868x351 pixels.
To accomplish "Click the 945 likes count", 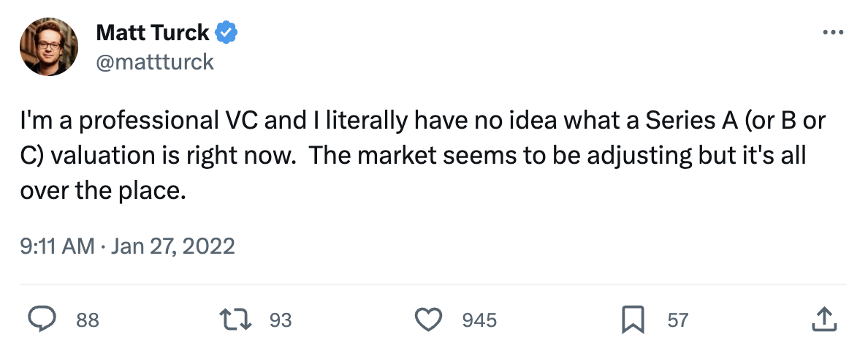I will coord(479,320).
